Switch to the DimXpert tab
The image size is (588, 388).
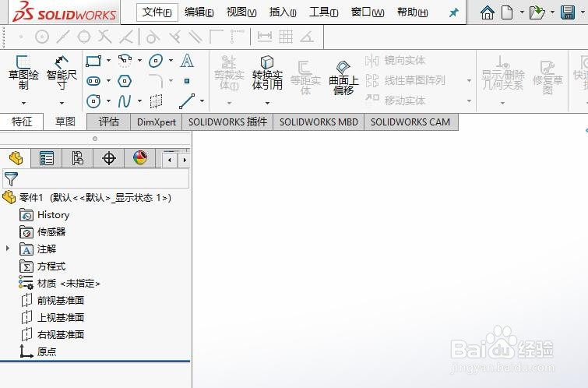pyautogui.click(x=157, y=122)
